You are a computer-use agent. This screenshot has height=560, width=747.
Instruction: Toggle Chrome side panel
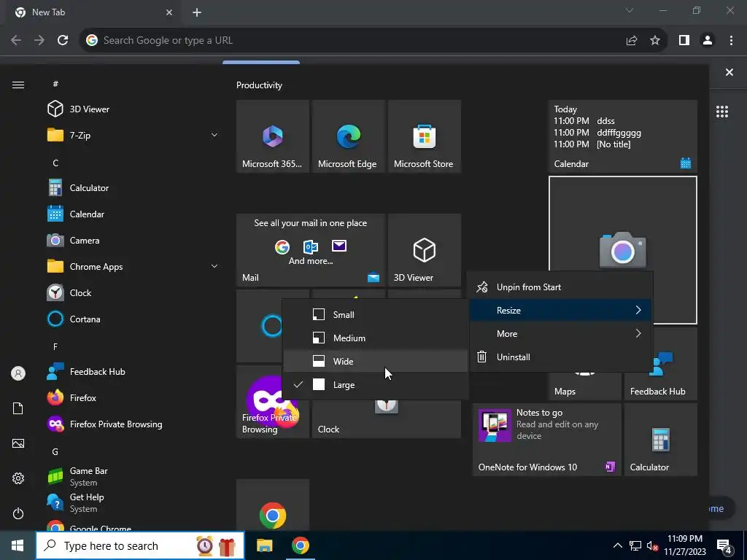point(684,41)
